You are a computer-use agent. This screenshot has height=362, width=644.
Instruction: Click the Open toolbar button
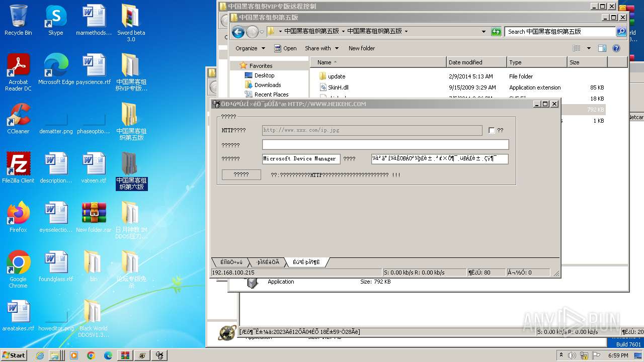[x=285, y=48]
